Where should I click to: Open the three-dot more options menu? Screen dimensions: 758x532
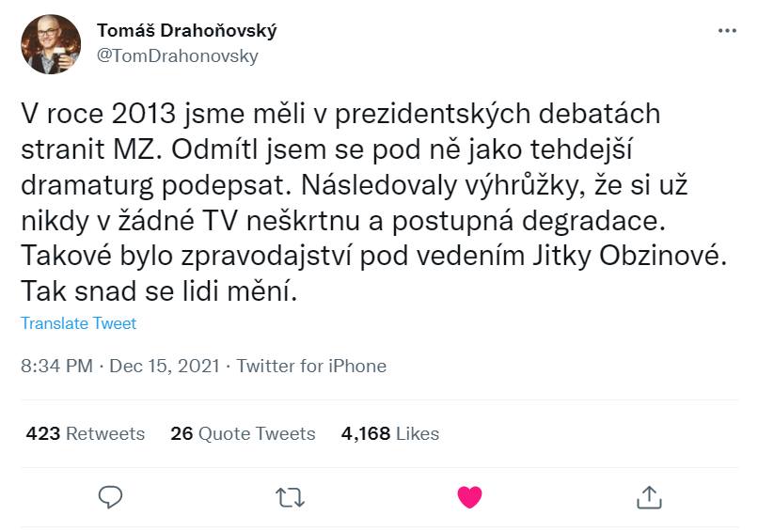point(727,30)
